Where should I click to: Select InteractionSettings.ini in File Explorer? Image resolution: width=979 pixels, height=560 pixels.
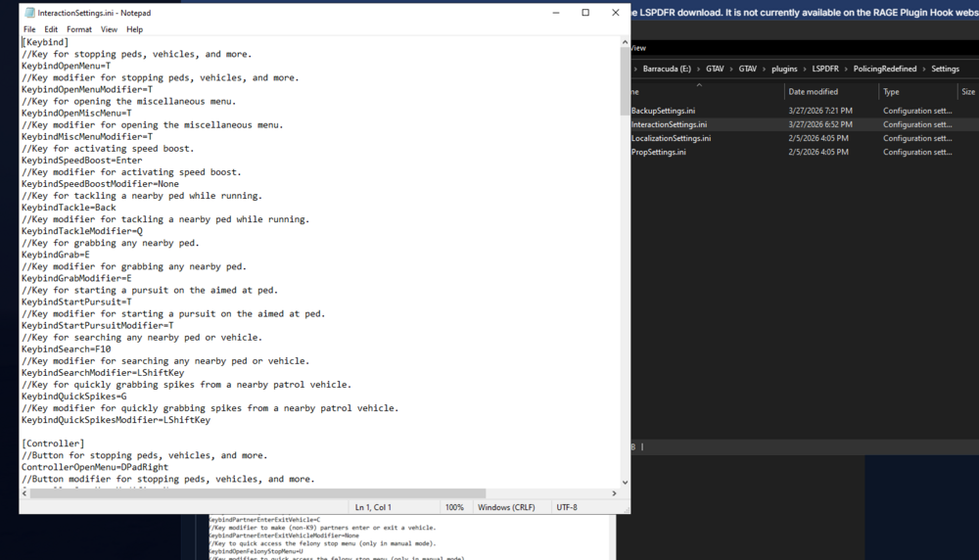click(x=669, y=124)
